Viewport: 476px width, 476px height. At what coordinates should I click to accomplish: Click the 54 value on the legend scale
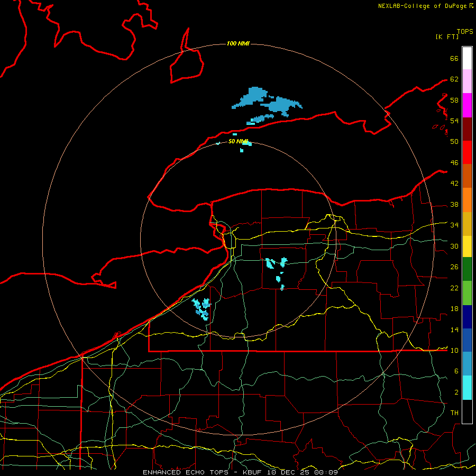click(454, 121)
